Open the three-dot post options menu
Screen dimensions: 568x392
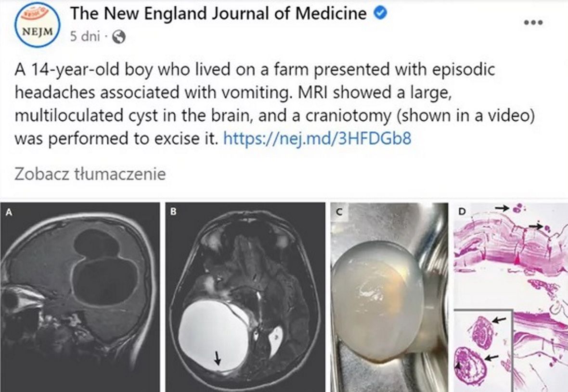[x=533, y=23]
